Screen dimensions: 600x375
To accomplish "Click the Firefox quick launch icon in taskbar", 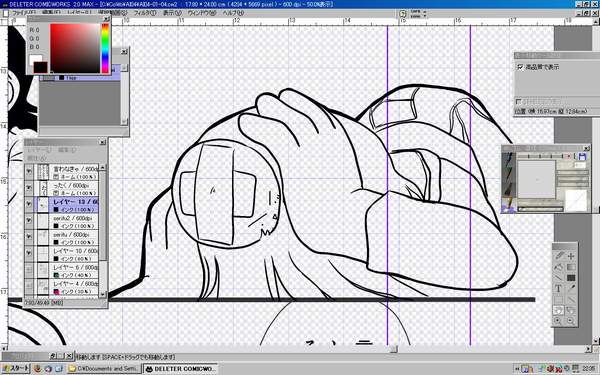I will click(38, 369).
